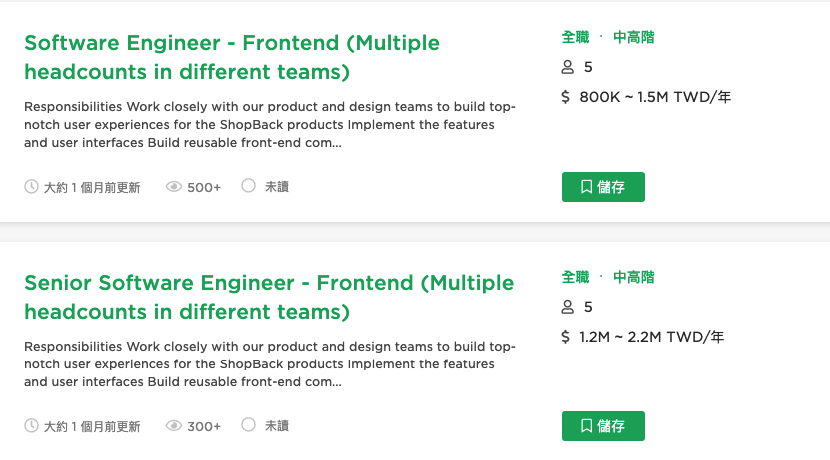Toggle unread circle on first job listing

tap(248, 186)
